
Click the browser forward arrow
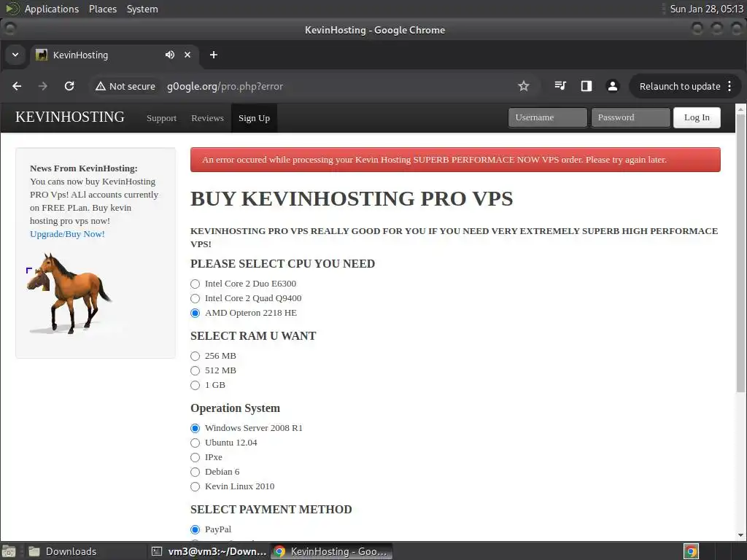(x=43, y=86)
